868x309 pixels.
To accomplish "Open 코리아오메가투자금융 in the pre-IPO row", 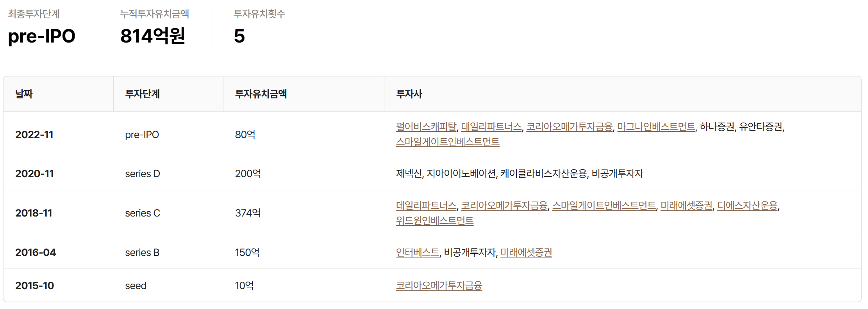I will pos(569,127).
